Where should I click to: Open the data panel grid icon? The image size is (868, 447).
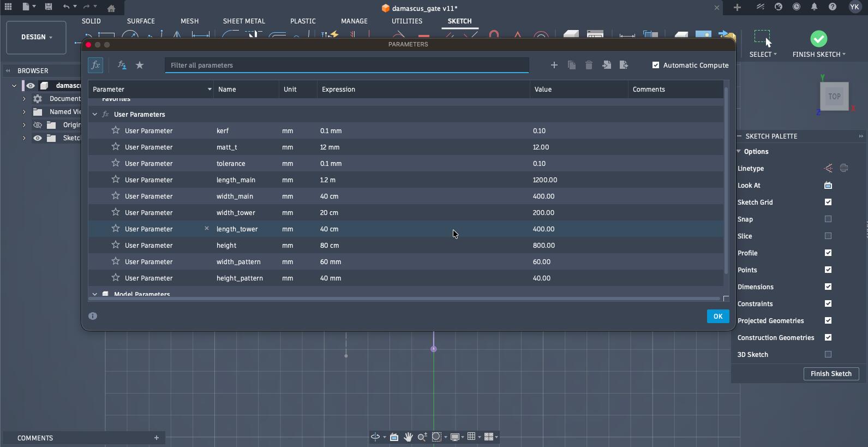coord(8,7)
